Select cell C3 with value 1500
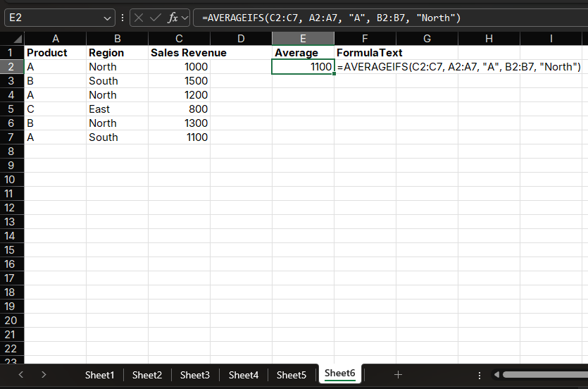 [180, 81]
